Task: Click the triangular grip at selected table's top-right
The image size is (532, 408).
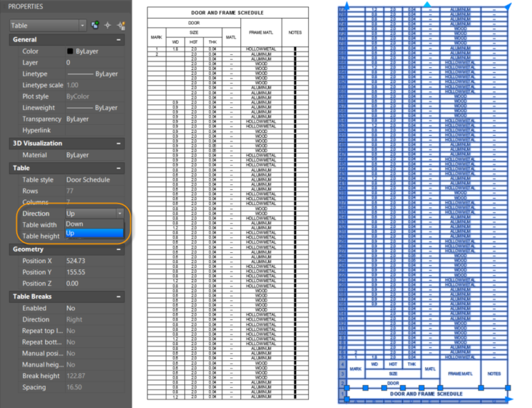Action: [510, 6]
